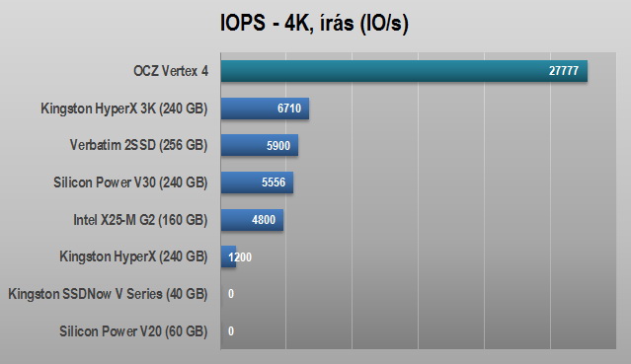Click the 6710 data label
The height and width of the screenshot is (364, 631).
pyautogui.click(x=289, y=109)
